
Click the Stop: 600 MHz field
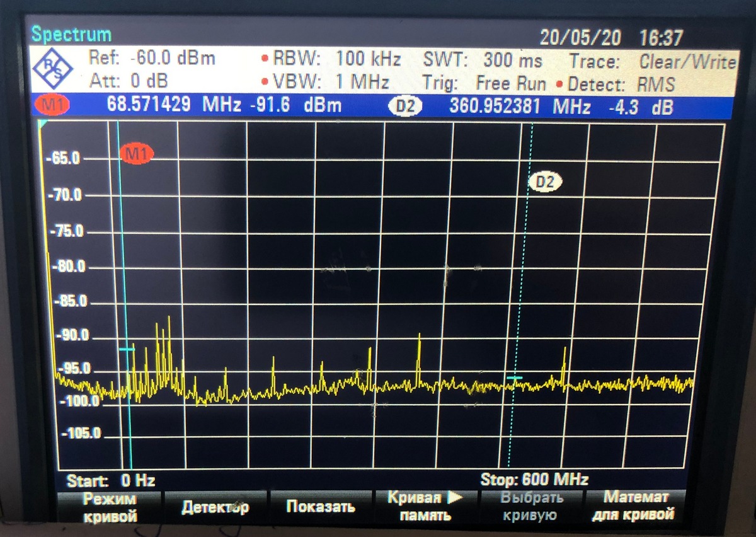coord(535,478)
